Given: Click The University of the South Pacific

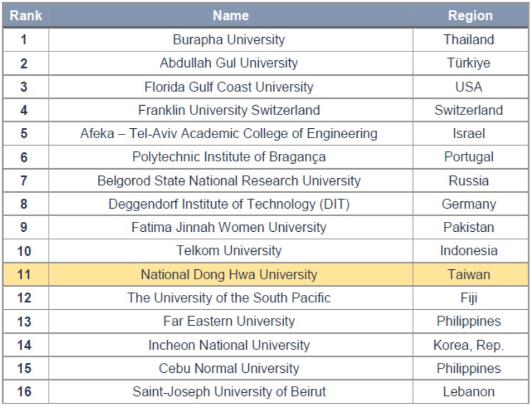Looking at the screenshot, I should pyautogui.click(x=229, y=298).
